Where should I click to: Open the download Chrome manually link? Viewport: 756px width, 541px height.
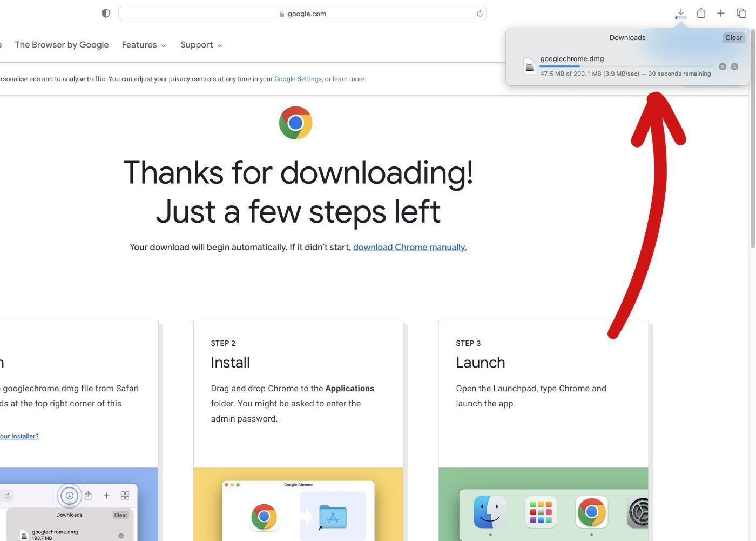click(x=409, y=247)
